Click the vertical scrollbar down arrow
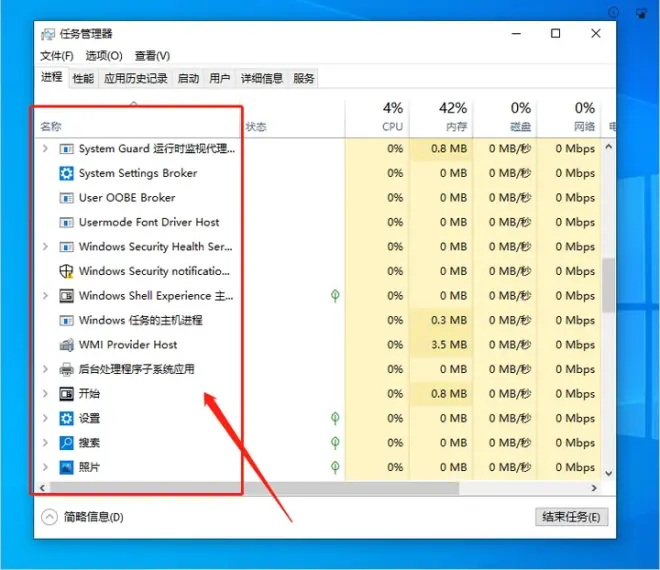The width and height of the screenshot is (660, 570). coord(608,474)
